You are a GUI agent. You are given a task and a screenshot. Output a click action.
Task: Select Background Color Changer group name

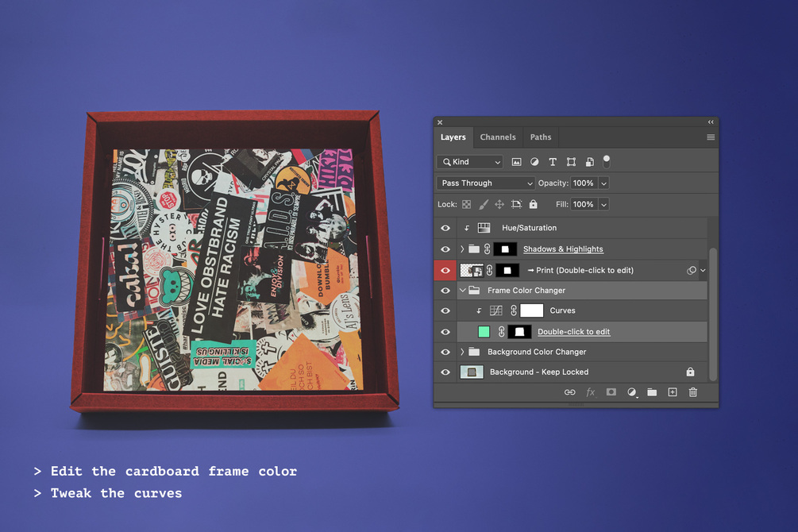pyautogui.click(x=537, y=352)
